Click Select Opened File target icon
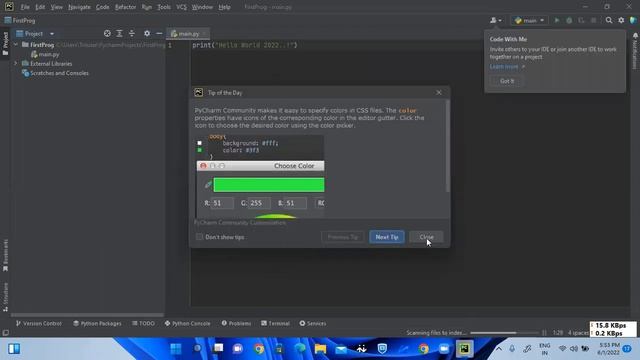The image size is (640, 360). tap(107, 33)
